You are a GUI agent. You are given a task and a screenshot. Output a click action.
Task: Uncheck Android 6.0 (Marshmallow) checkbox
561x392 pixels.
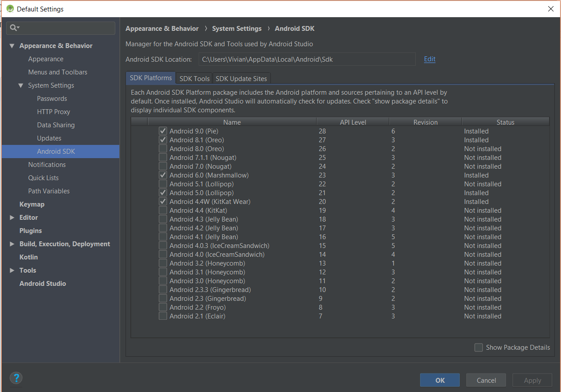pyautogui.click(x=163, y=175)
